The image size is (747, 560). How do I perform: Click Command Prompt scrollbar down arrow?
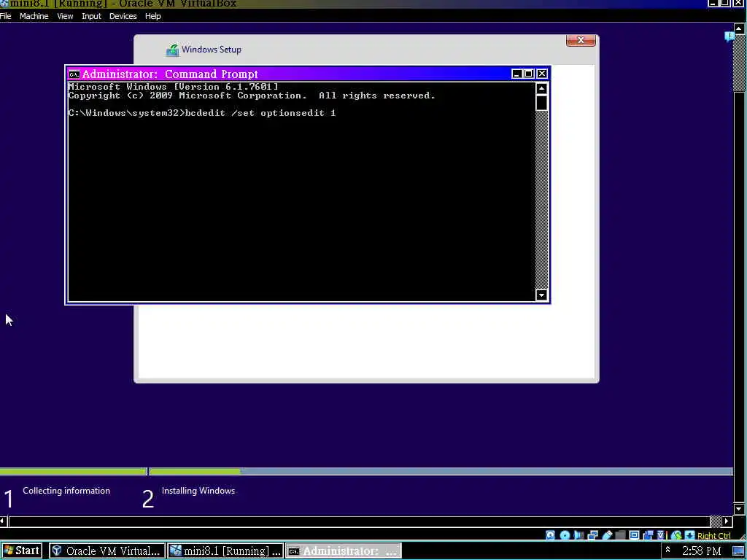coord(541,295)
